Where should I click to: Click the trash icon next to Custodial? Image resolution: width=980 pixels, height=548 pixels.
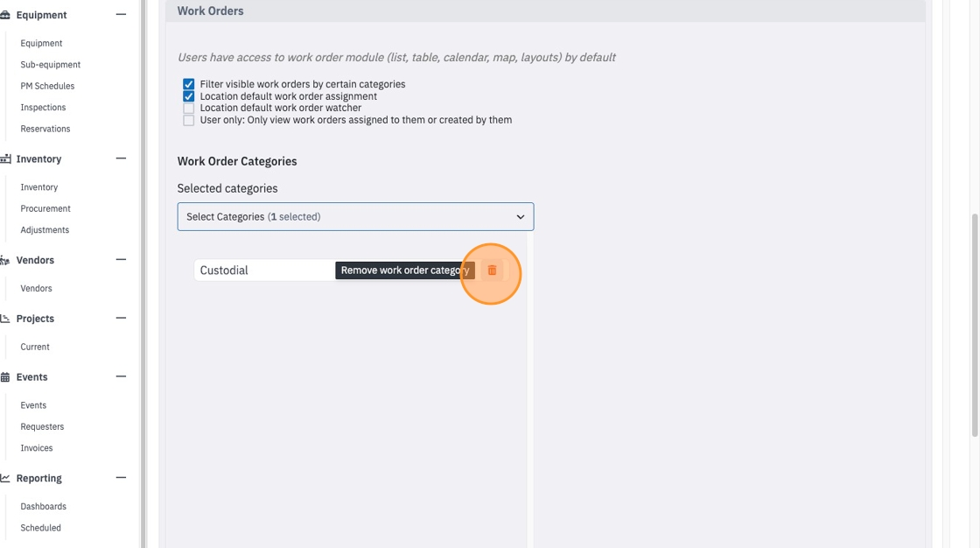click(492, 270)
